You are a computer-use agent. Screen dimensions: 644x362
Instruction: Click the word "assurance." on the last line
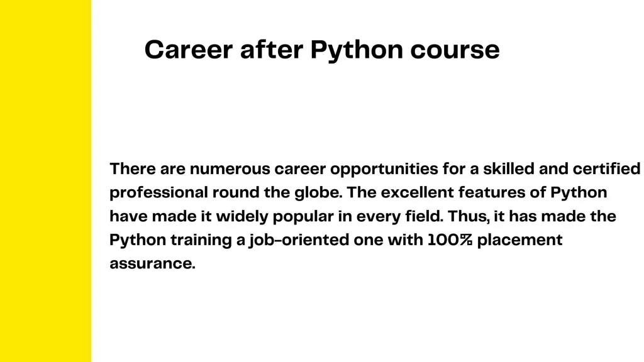(153, 263)
